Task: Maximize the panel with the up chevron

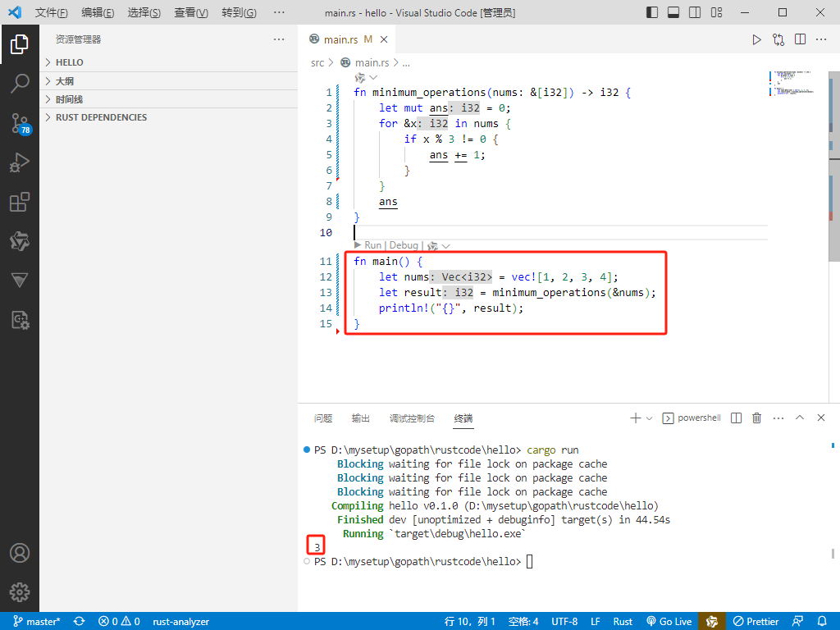Action: tap(800, 418)
